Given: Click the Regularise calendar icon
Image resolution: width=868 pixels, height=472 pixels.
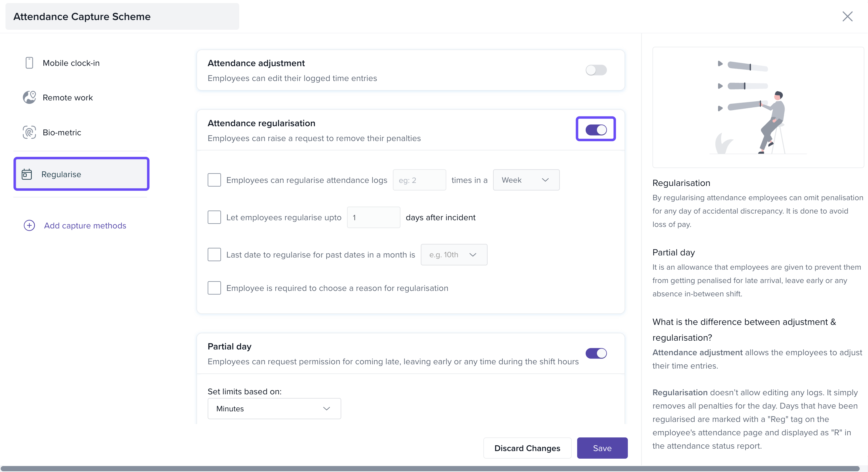Looking at the screenshot, I should coord(27,174).
